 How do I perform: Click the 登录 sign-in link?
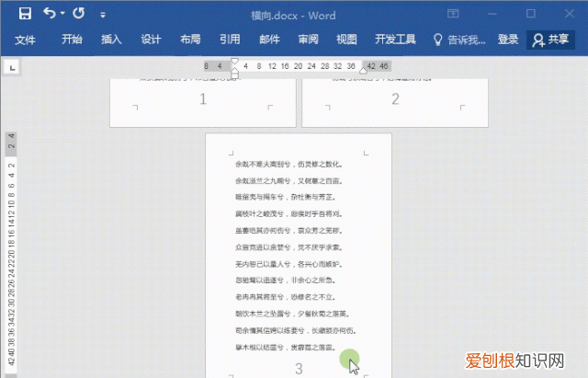pyautogui.click(x=508, y=40)
